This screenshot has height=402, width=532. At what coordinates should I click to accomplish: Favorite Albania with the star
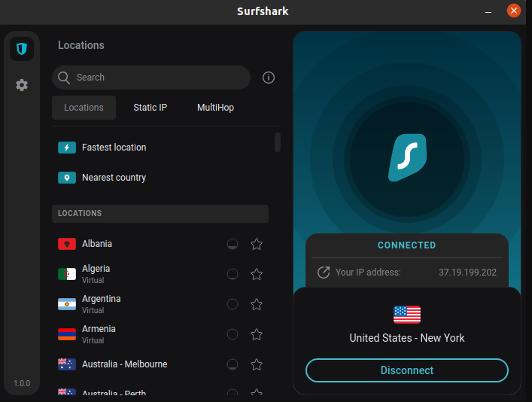point(257,244)
